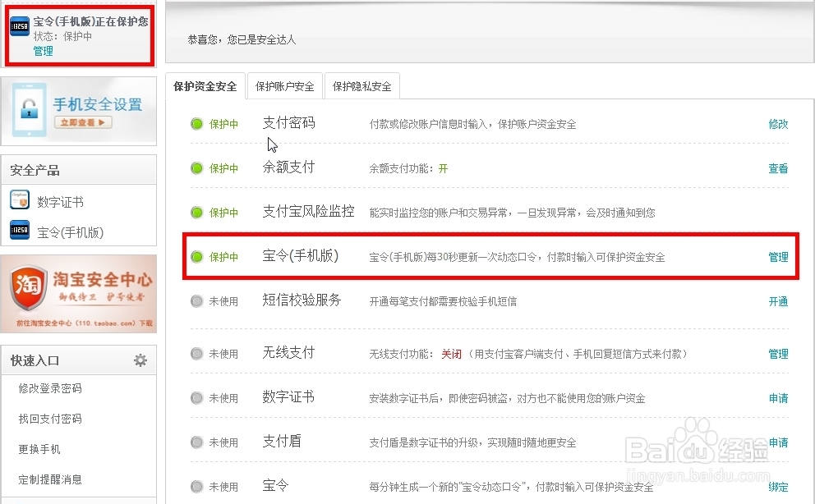
Task: Click 支付密码 item title
Action: click(289, 123)
